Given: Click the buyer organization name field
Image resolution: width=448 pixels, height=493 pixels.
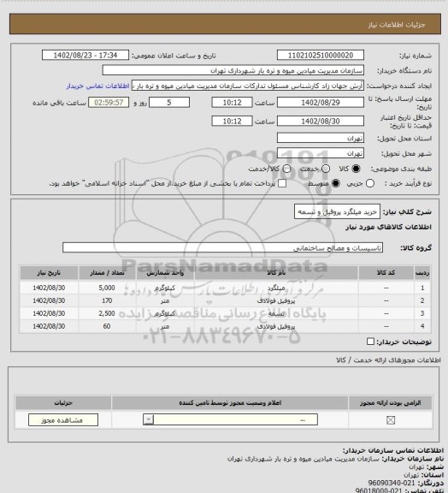Looking at the screenshot, I should click(x=233, y=70).
